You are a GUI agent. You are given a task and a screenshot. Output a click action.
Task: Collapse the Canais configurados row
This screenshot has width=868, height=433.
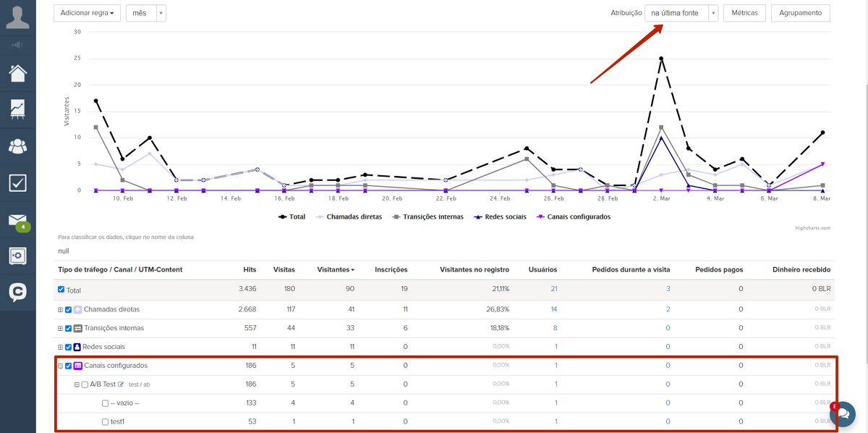click(61, 366)
